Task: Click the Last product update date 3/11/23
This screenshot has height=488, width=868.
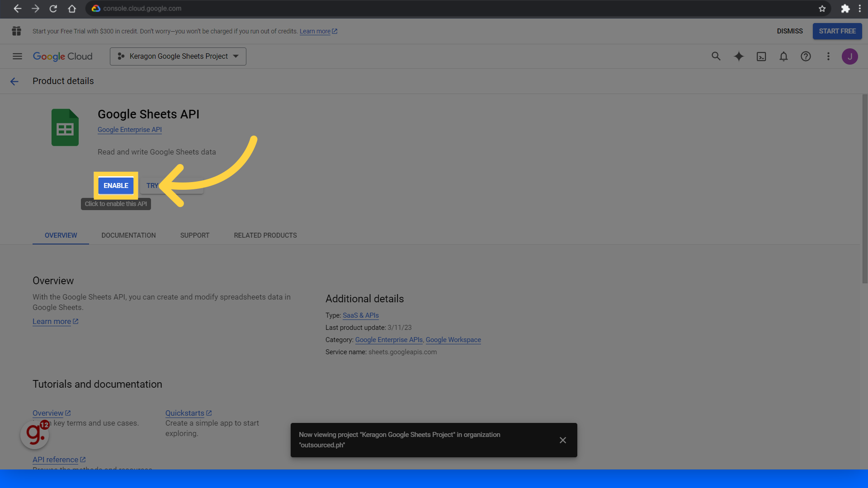Action: (x=400, y=328)
